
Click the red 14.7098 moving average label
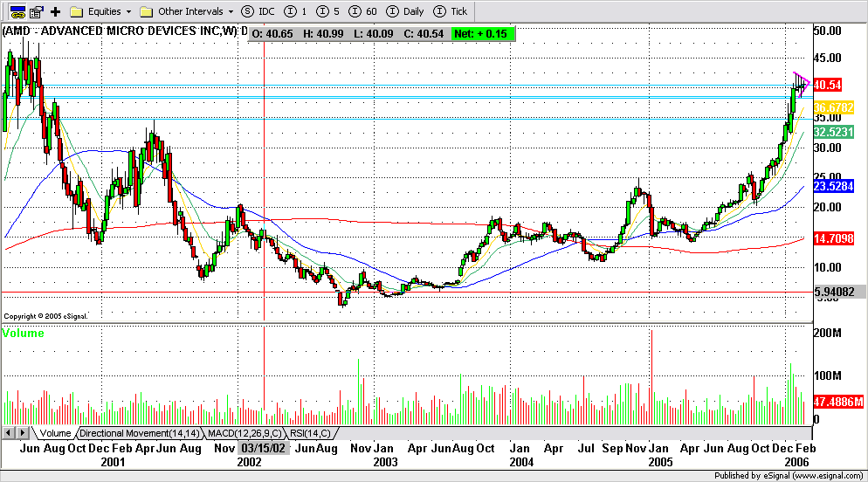point(834,238)
